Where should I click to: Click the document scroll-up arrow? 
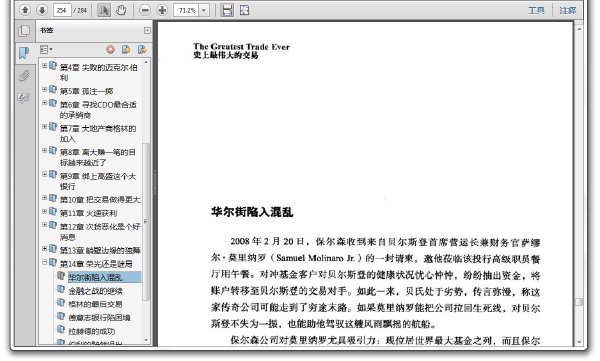tap(579, 29)
